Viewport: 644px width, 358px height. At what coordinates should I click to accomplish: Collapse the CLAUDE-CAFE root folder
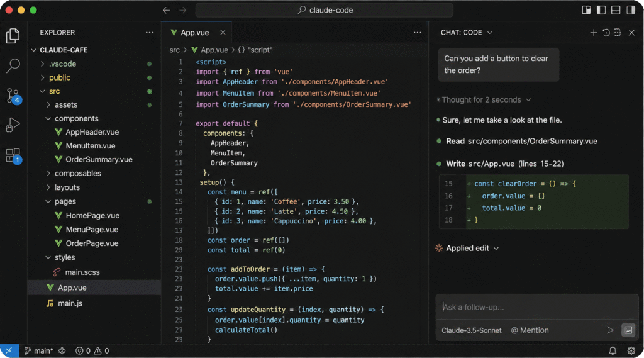pos(34,50)
